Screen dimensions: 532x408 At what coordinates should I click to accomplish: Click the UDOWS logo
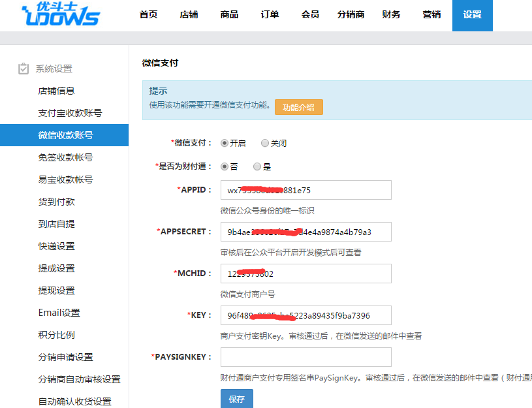pyautogui.click(x=61, y=15)
